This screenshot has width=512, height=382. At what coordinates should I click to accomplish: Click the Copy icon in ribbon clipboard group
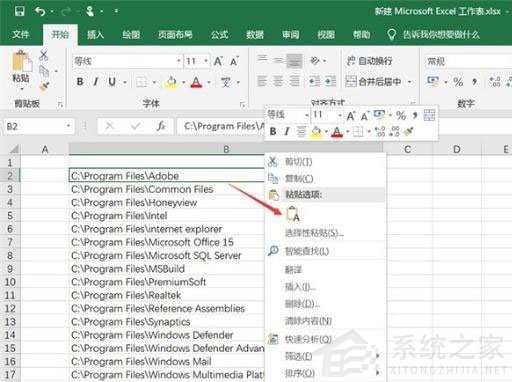click(44, 71)
